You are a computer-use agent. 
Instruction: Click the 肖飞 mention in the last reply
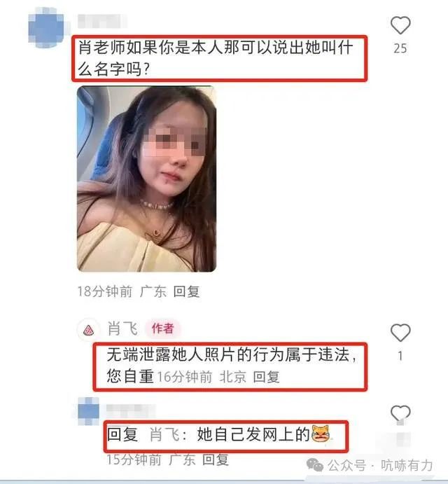pyautogui.click(x=164, y=434)
